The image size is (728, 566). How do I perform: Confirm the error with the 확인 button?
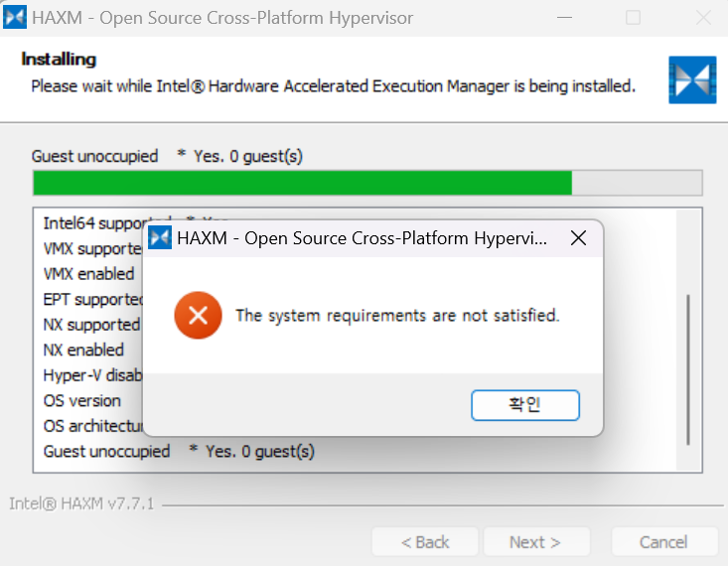525,405
